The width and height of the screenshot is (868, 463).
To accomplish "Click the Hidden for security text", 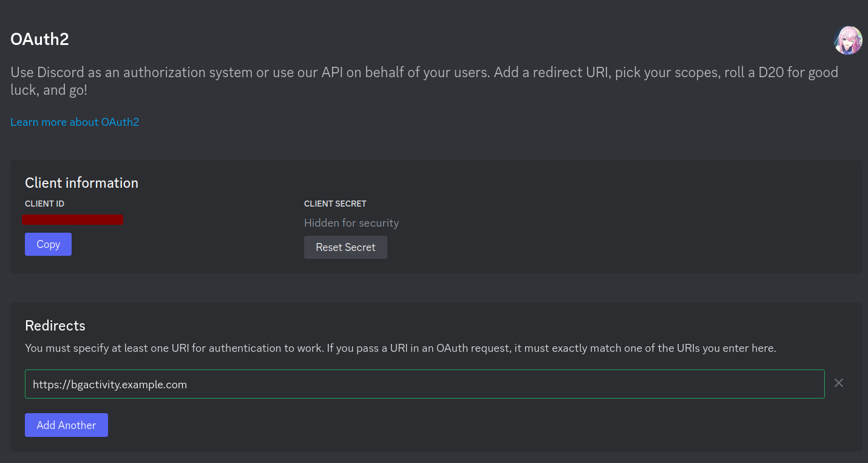I will 351,223.
